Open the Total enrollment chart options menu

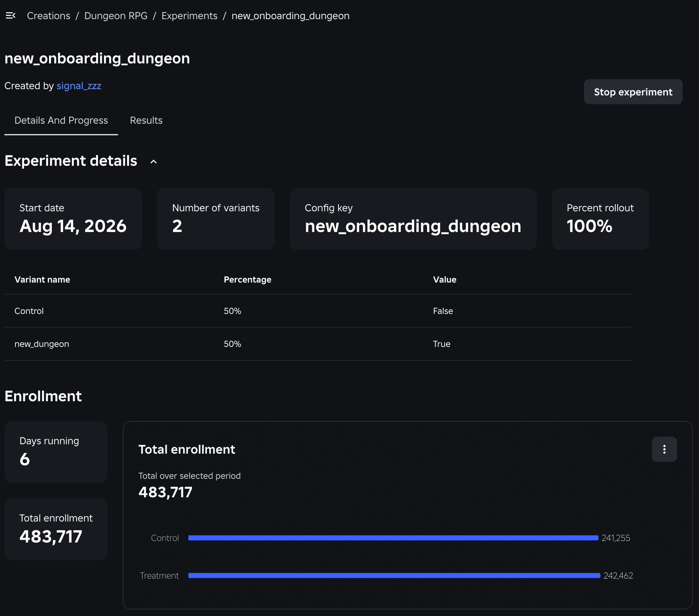pyautogui.click(x=664, y=449)
